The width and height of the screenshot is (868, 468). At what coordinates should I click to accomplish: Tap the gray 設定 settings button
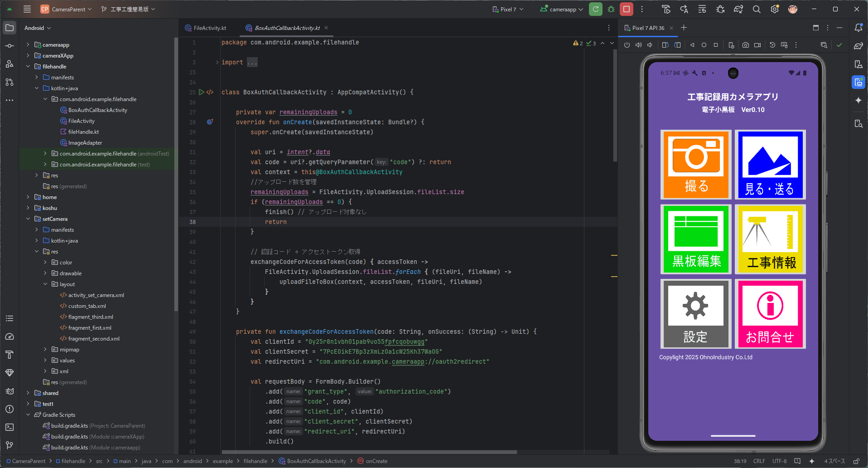tap(696, 314)
